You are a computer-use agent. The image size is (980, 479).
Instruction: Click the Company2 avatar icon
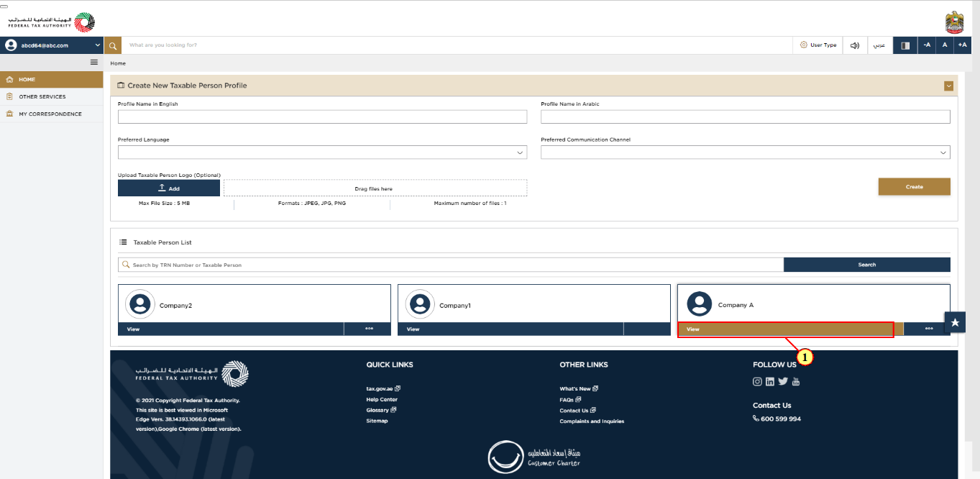point(139,304)
